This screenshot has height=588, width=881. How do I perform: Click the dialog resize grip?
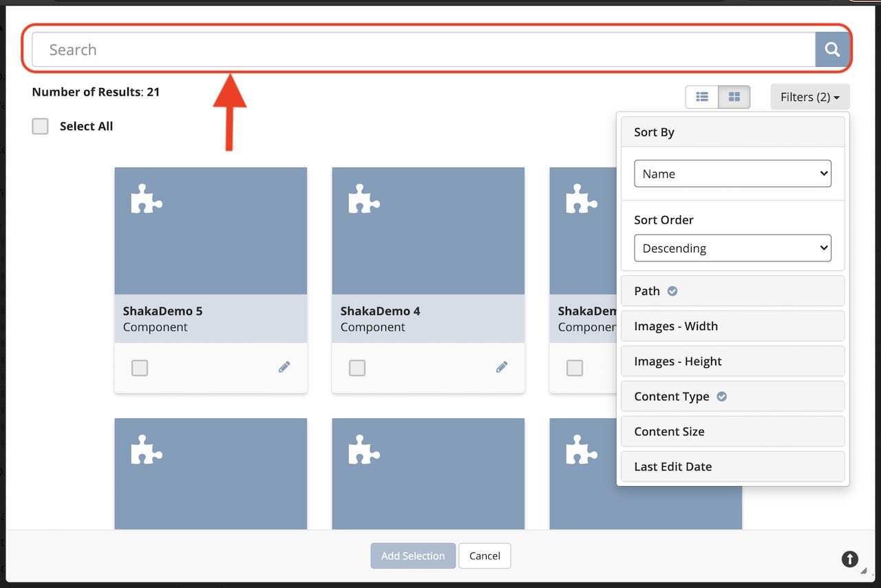tap(864, 571)
